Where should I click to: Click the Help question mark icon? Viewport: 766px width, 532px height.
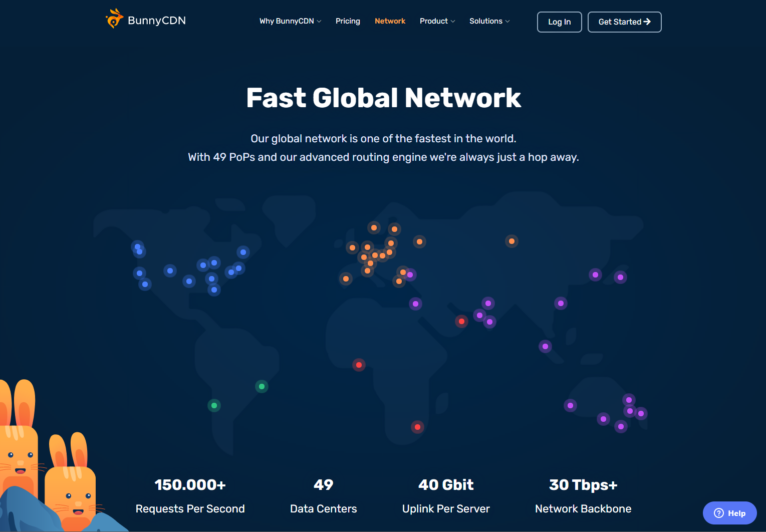719,513
